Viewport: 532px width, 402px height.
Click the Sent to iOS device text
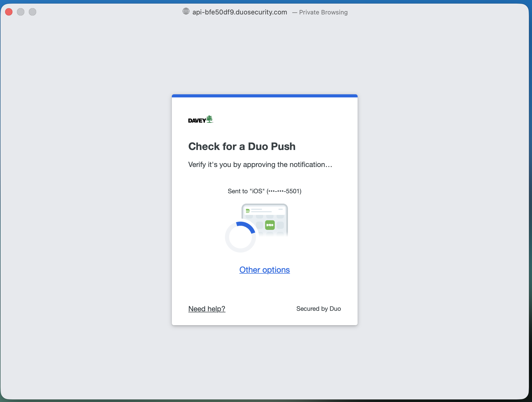pos(264,191)
